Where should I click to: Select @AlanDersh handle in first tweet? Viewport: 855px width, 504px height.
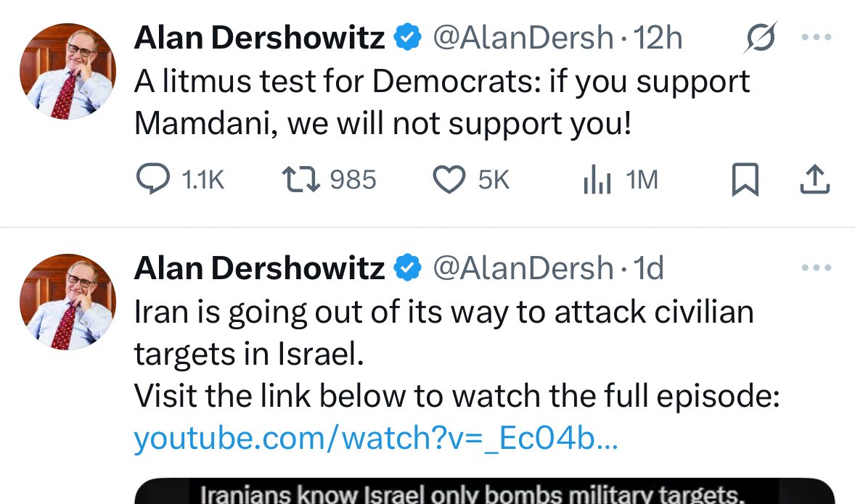click(x=523, y=38)
